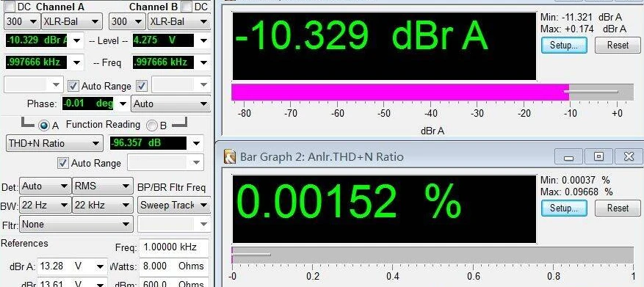Toggle Channel A Auto Range checkbox
Viewport: 644px width, 287px height.
[73, 86]
